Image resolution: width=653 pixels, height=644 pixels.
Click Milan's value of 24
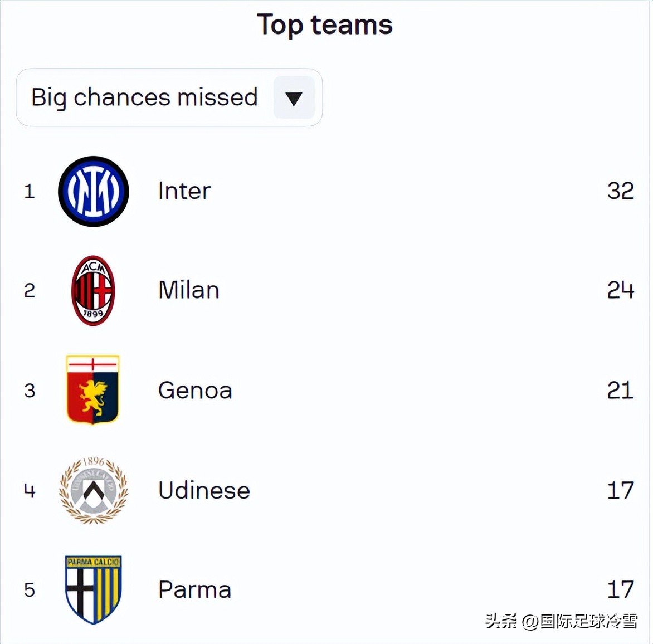(x=620, y=290)
